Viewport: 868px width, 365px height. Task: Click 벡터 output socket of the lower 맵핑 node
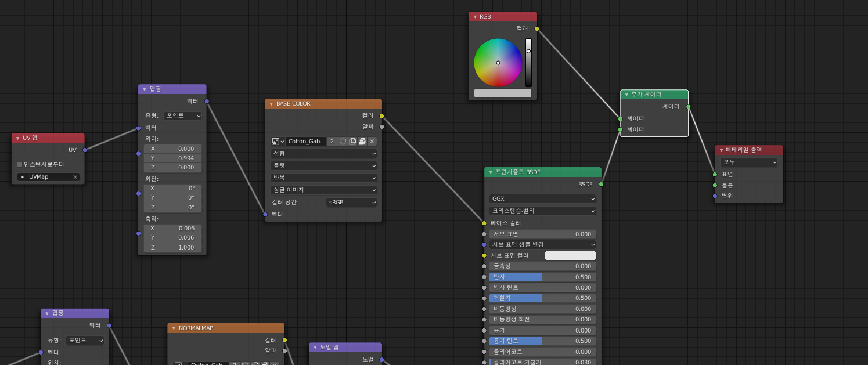(x=109, y=326)
